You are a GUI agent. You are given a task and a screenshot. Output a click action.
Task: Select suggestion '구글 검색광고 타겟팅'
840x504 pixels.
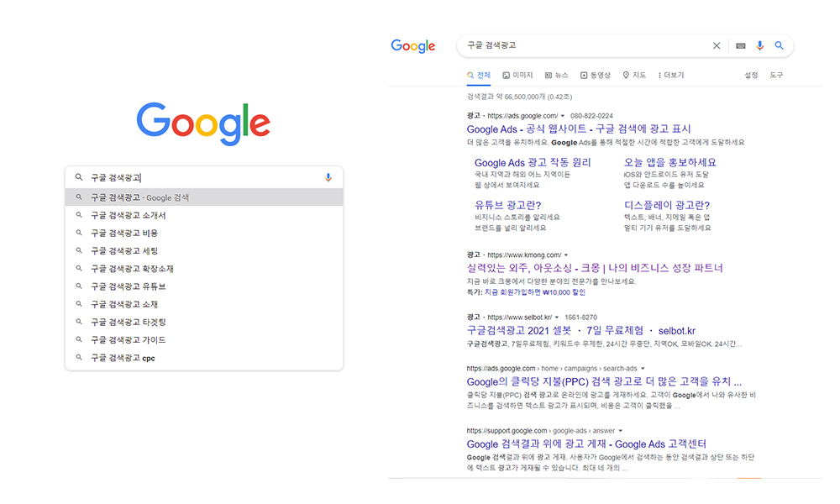[204, 322]
